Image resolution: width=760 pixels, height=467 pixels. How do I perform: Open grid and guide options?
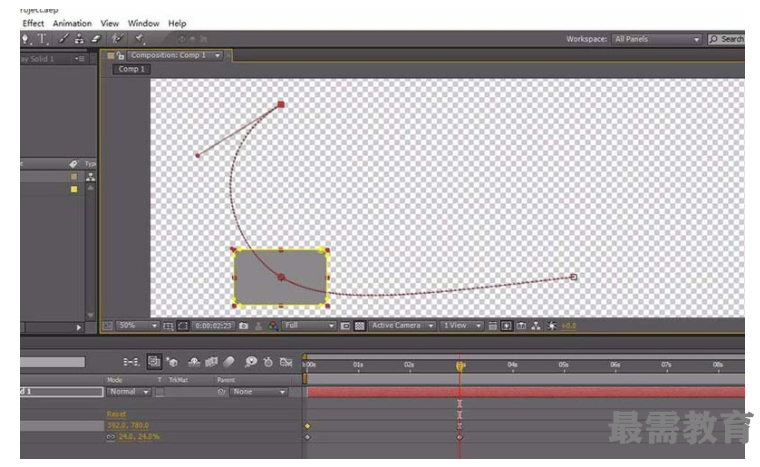pos(168,326)
